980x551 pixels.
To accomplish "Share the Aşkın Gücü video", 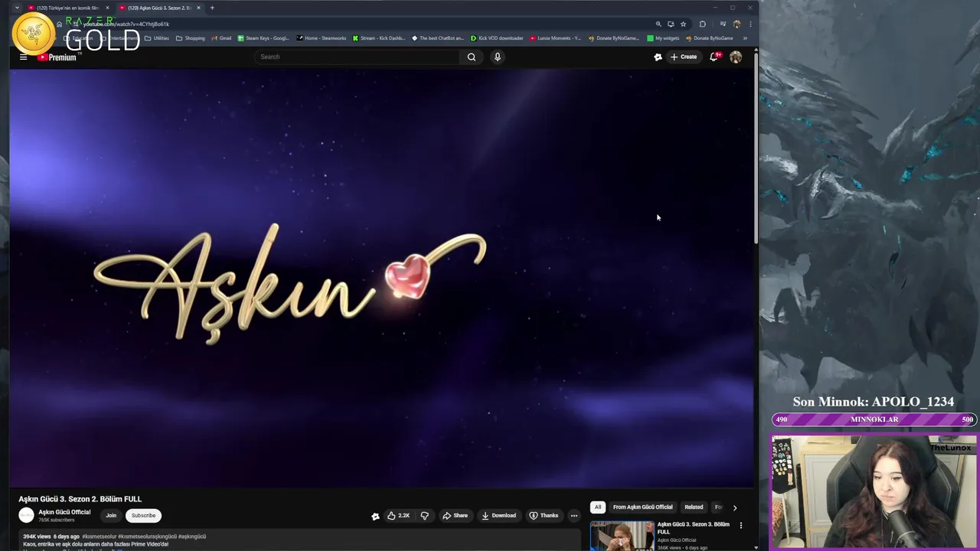I will 455,516.
